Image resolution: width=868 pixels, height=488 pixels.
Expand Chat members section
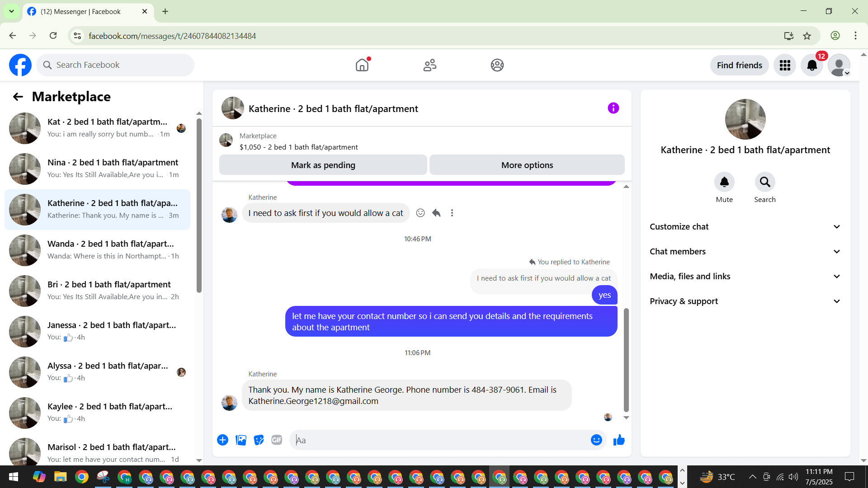tap(745, 252)
